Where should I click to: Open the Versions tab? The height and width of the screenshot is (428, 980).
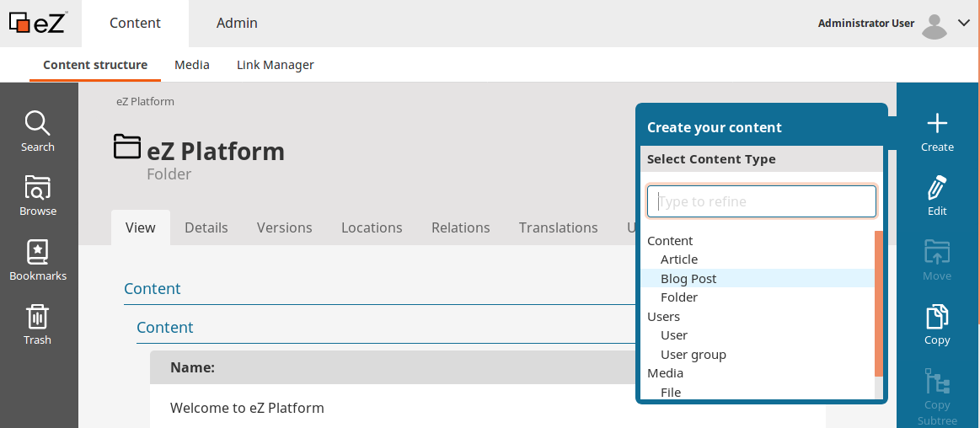point(284,227)
